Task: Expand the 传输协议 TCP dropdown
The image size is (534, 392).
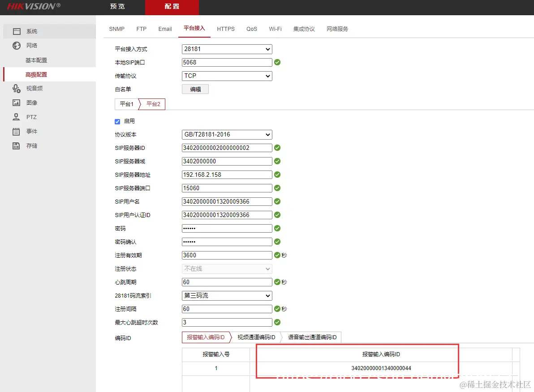Action: 226,76
